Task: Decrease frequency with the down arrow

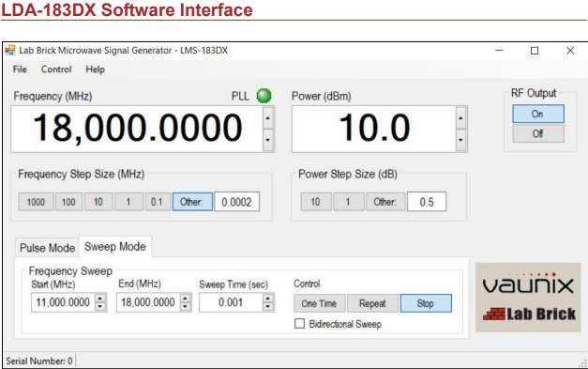Action: (x=268, y=140)
